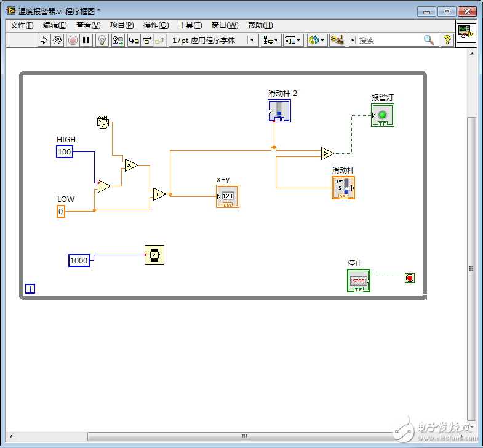Select the random number dice node
The height and width of the screenshot is (448, 483).
pos(103,122)
